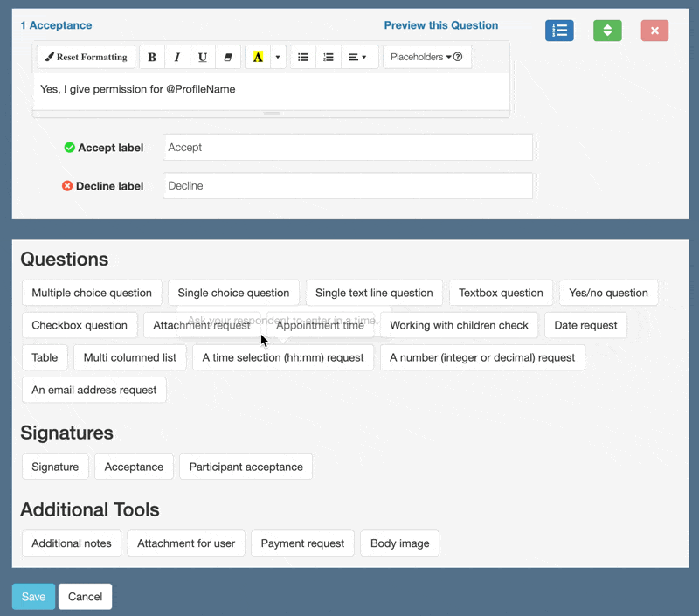
Task: Add a Single choice question
Action: point(233,293)
